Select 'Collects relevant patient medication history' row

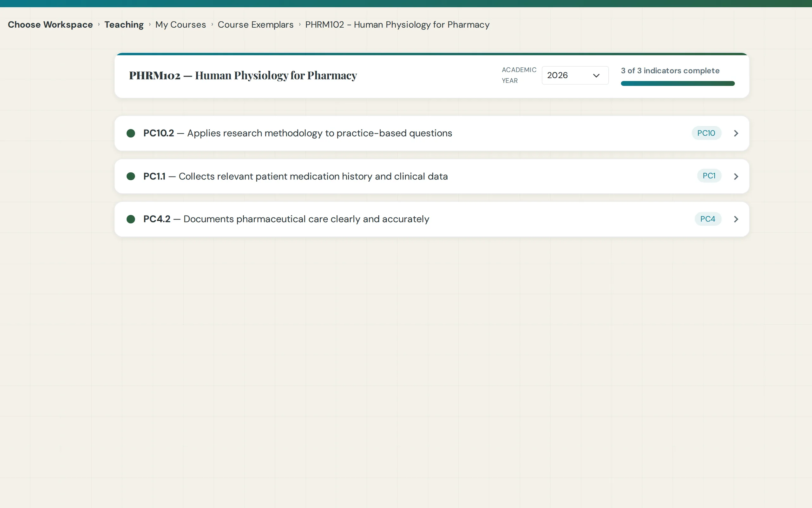(432, 177)
